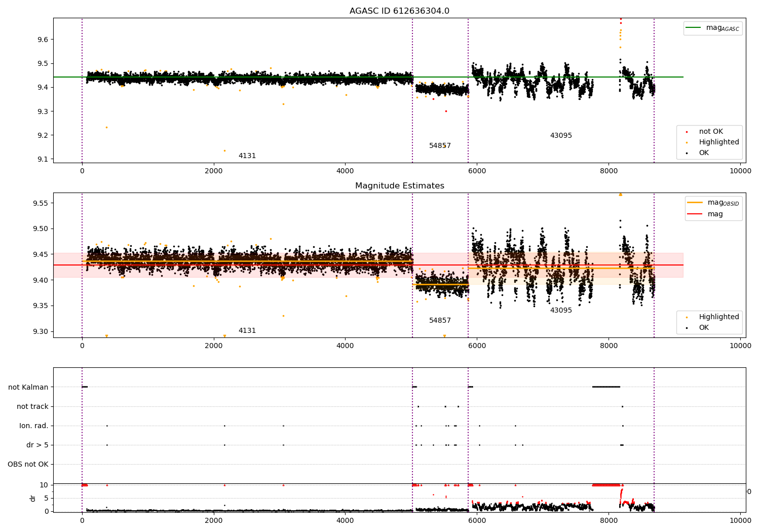Select the mag AGASC legend entry in top plot
The height and width of the screenshot is (532, 760).
coord(713,28)
